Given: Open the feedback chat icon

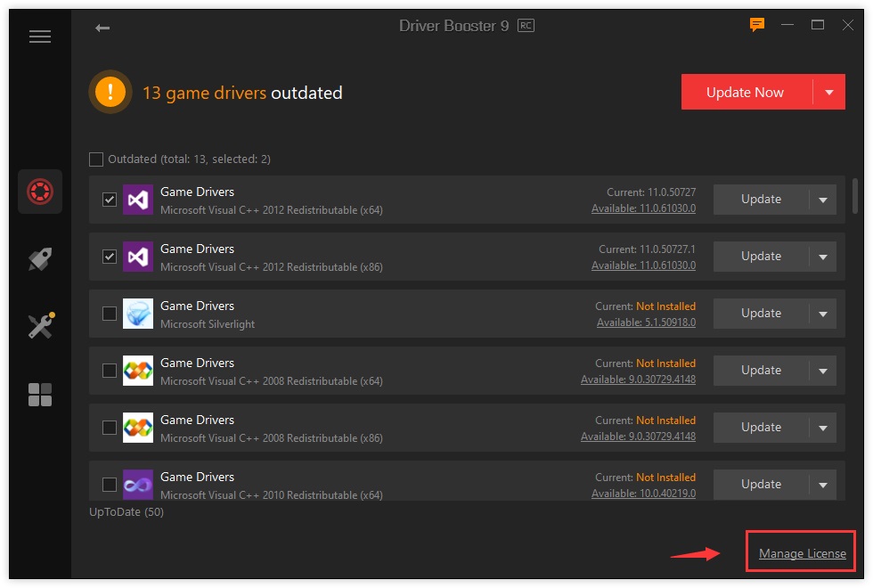Looking at the screenshot, I should [x=756, y=25].
